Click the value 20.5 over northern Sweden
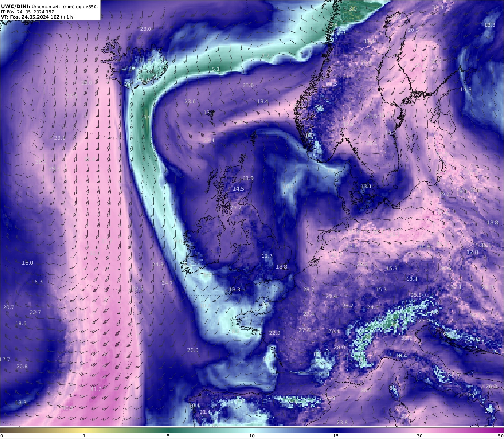 click(413, 30)
